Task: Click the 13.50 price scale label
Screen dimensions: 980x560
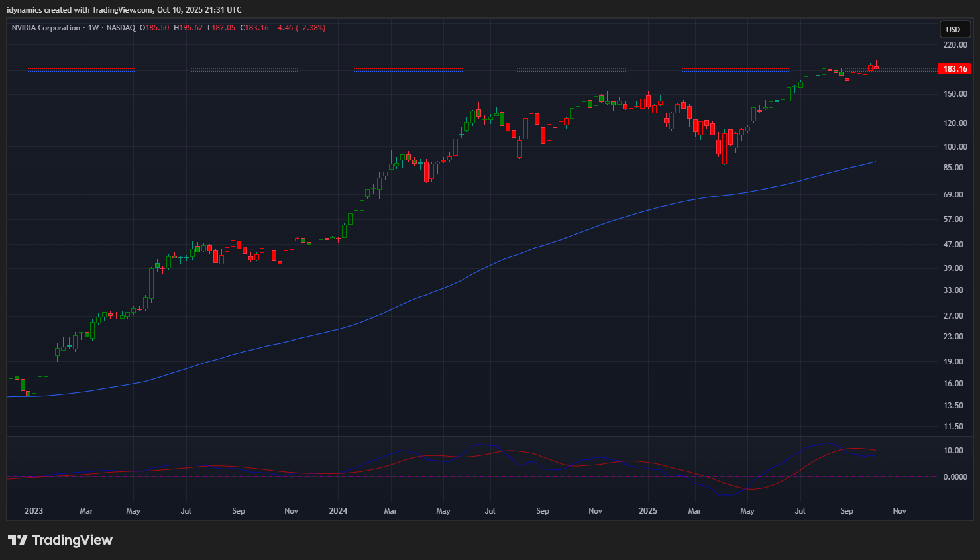Action: coord(953,406)
